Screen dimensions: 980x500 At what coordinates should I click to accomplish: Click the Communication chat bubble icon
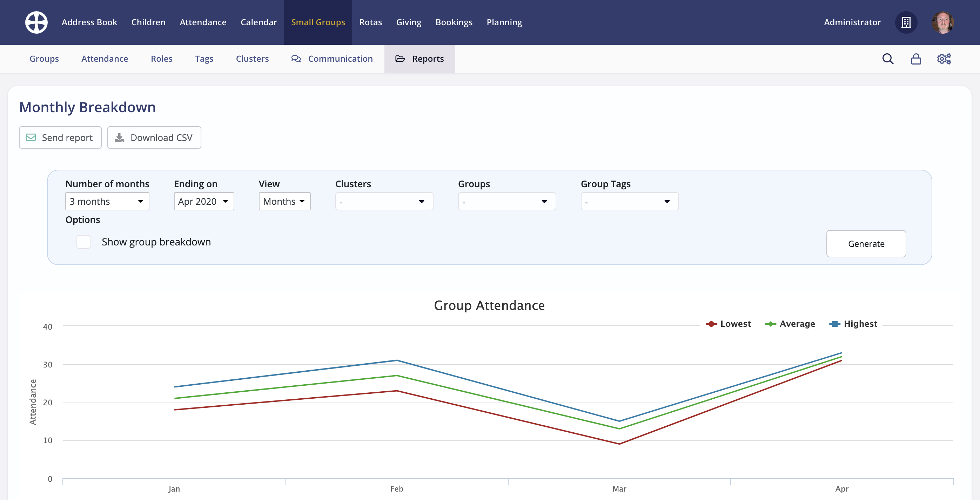point(296,59)
